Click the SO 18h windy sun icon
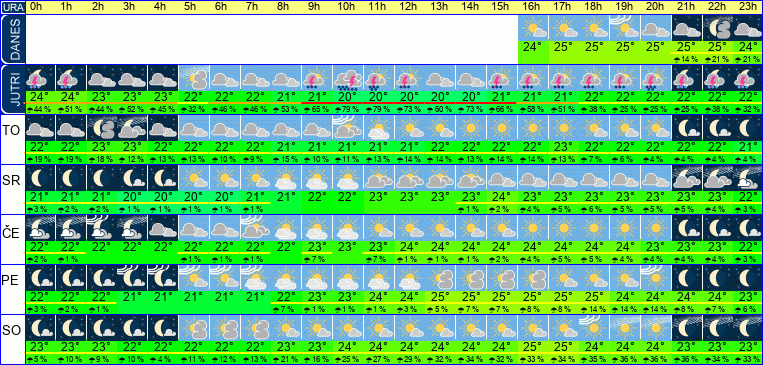The image size is (763, 365). pos(595,328)
